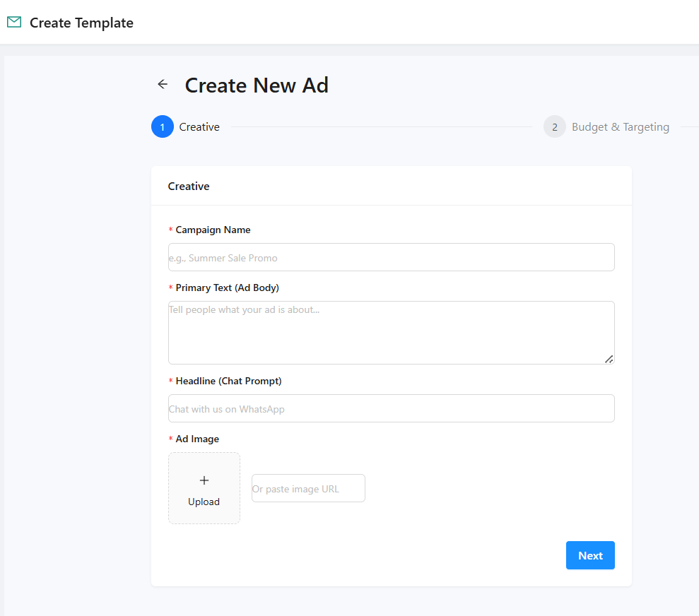Click the paste image URL field
This screenshot has height=616, width=699.
(308, 489)
